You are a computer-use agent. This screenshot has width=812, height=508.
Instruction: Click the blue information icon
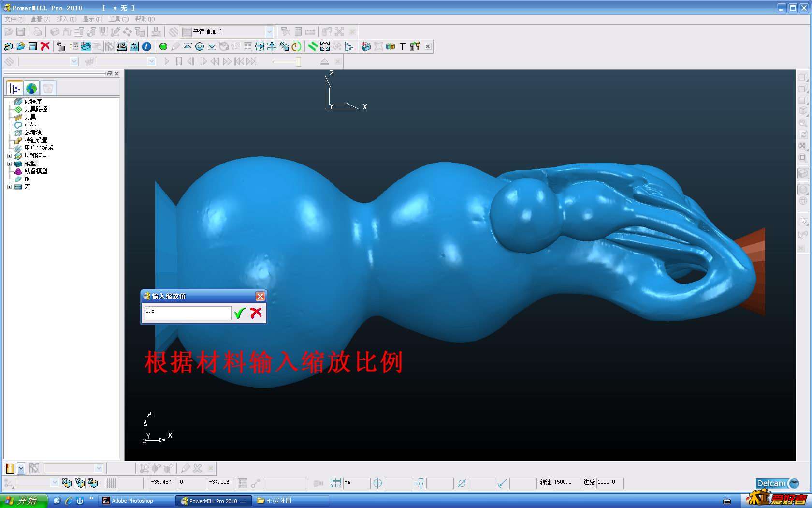tap(146, 46)
